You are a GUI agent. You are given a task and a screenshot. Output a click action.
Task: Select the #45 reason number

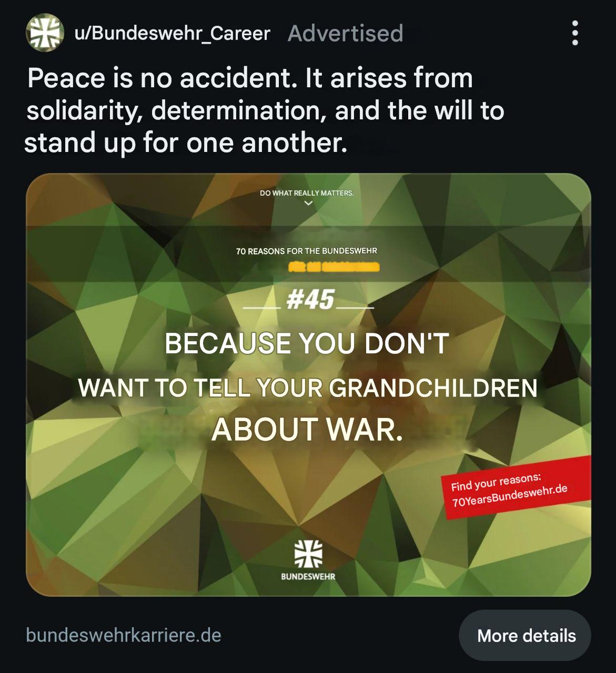[x=310, y=300]
